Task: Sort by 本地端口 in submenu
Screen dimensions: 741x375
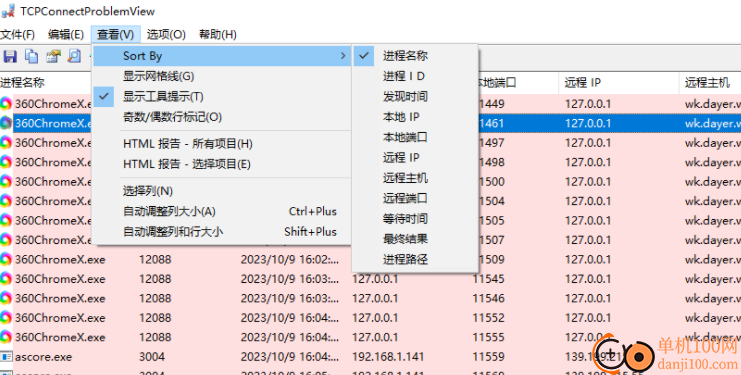Action: [415, 137]
